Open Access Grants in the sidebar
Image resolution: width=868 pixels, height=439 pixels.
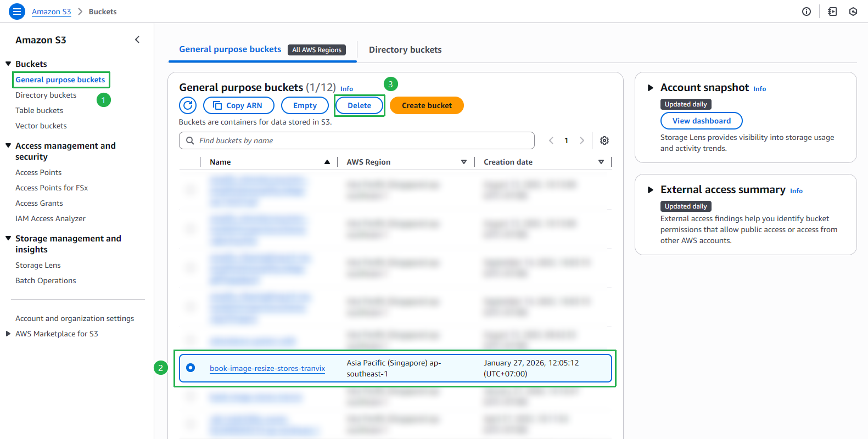[40, 203]
